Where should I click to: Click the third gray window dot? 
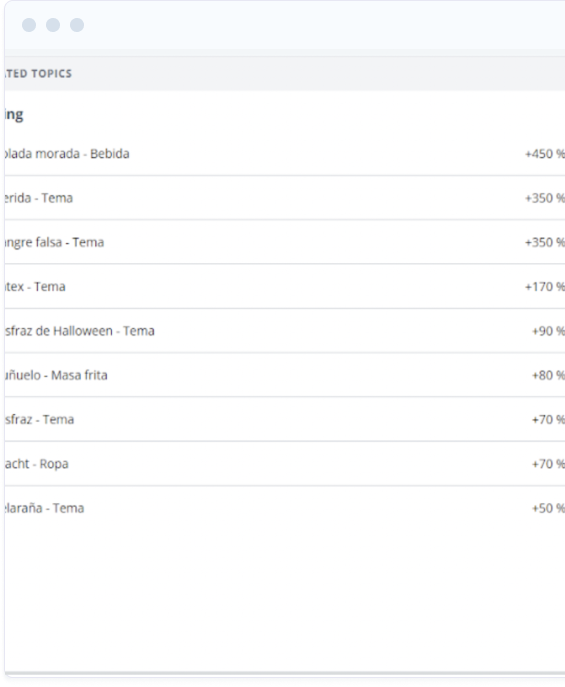[77, 25]
